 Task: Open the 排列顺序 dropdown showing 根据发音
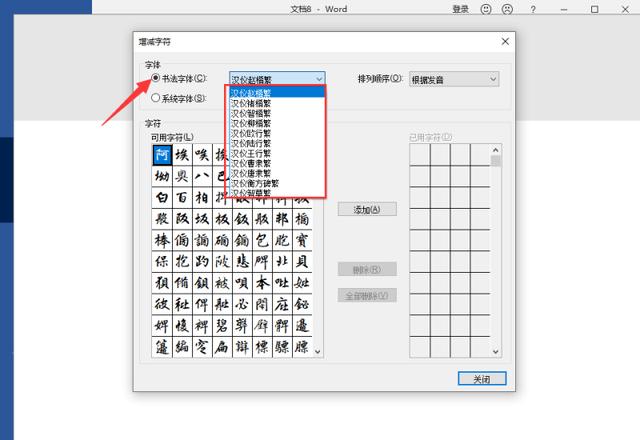coord(454,79)
